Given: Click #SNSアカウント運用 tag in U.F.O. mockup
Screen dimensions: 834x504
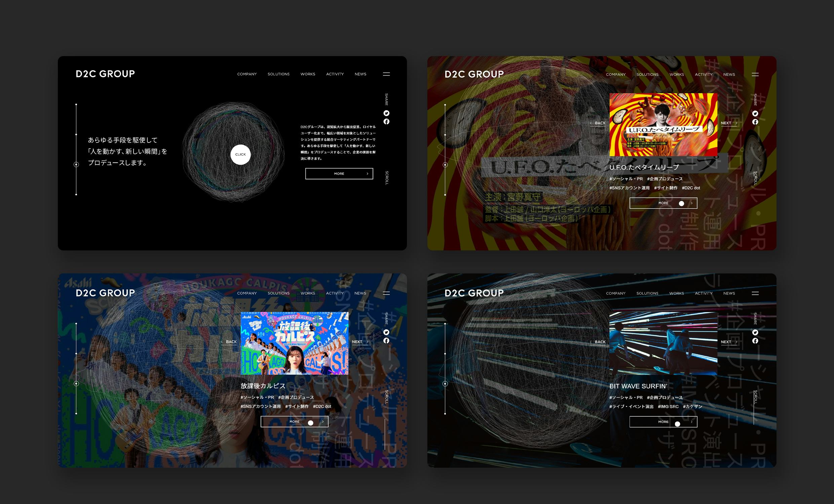Looking at the screenshot, I should (x=630, y=188).
